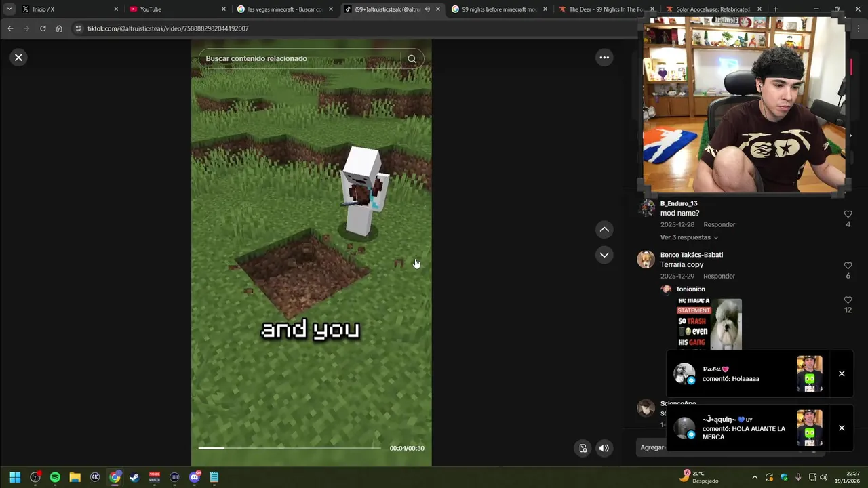Viewport: 868px width, 488px height.
Task: Search related content magnifier icon
Action: point(412,59)
